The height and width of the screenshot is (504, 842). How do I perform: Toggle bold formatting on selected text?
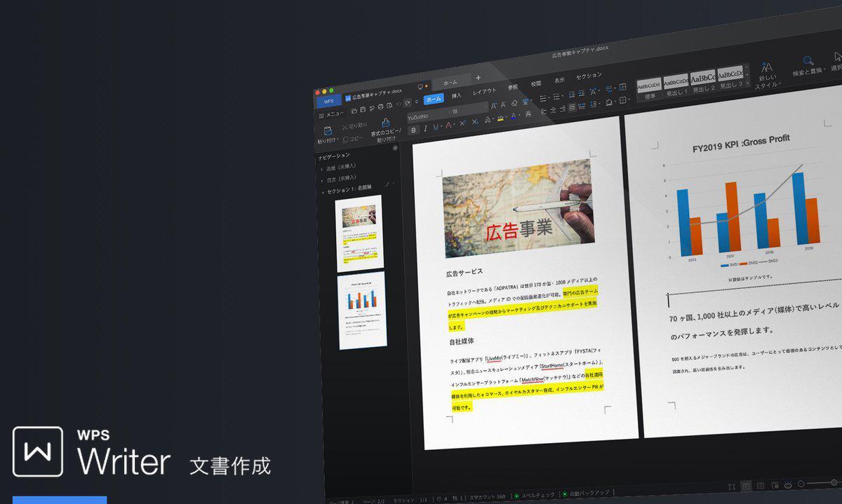click(413, 130)
